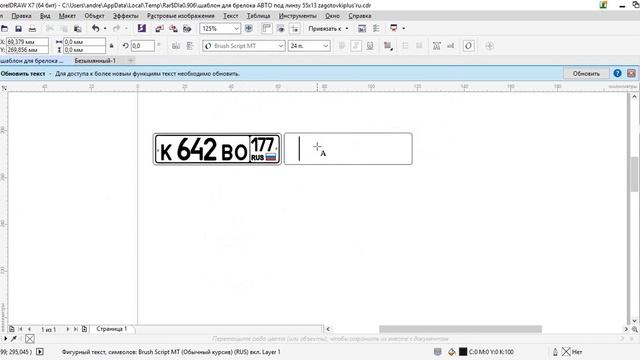Toggle grid display icon
The height and width of the screenshot is (360, 640).
(280, 28)
